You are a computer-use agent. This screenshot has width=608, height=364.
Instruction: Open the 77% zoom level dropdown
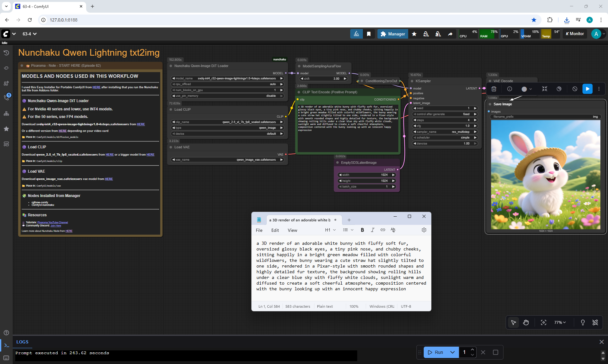pyautogui.click(x=560, y=322)
